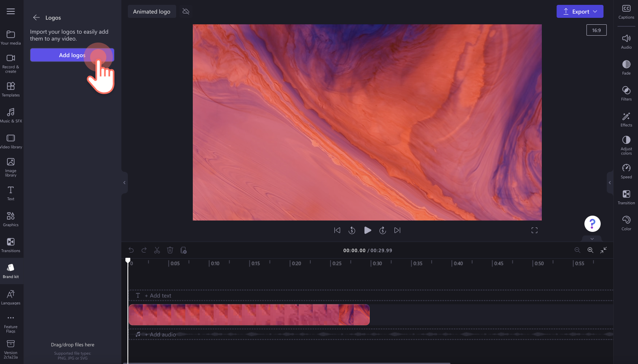
Task: Open Templates in the sidebar
Action: click(11, 89)
